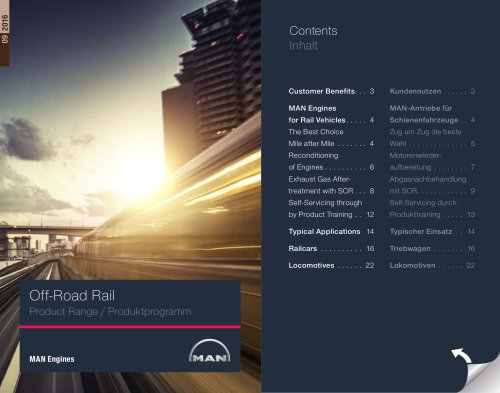Image resolution: width=500 pixels, height=393 pixels.
Task: Open 'MAN Engines for Rail Vehicles' entry
Action: (331, 114)
